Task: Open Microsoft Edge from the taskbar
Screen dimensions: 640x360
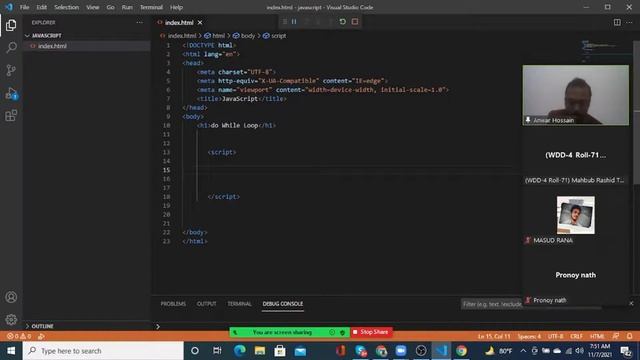Action: (x=240, y=351)
